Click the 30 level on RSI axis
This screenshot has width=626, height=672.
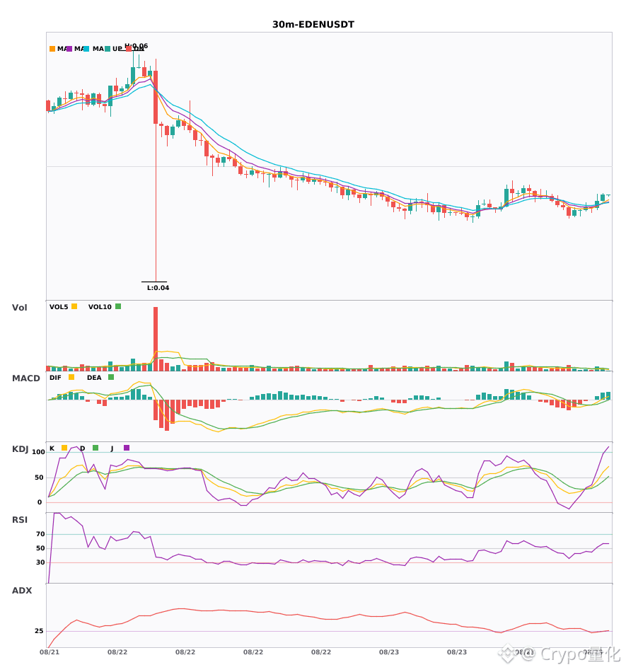tap(40, 562)
